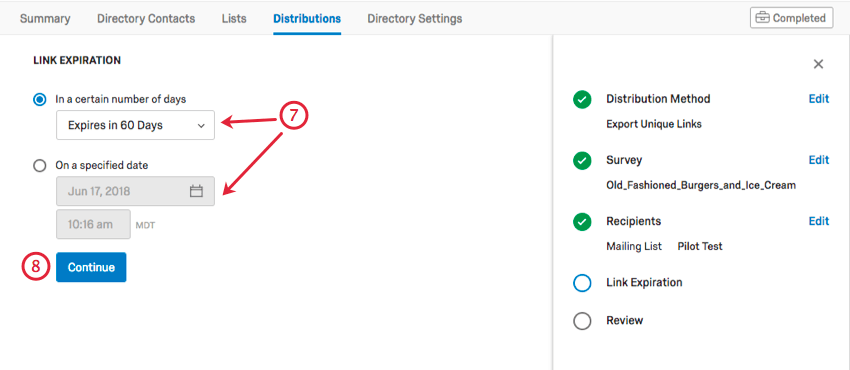Click the green checkmark beside Survey
Viewport: 850px width, 370px height.
coord(582,161)
